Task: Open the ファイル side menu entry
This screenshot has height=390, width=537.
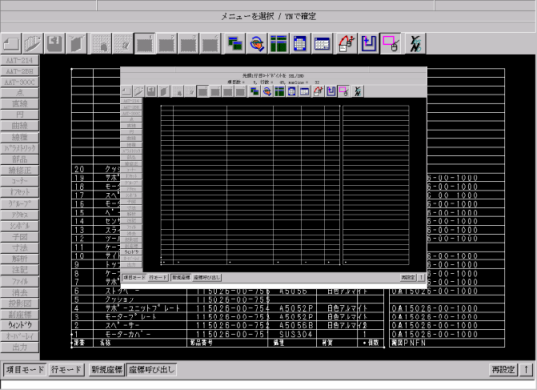Action: 20,281
